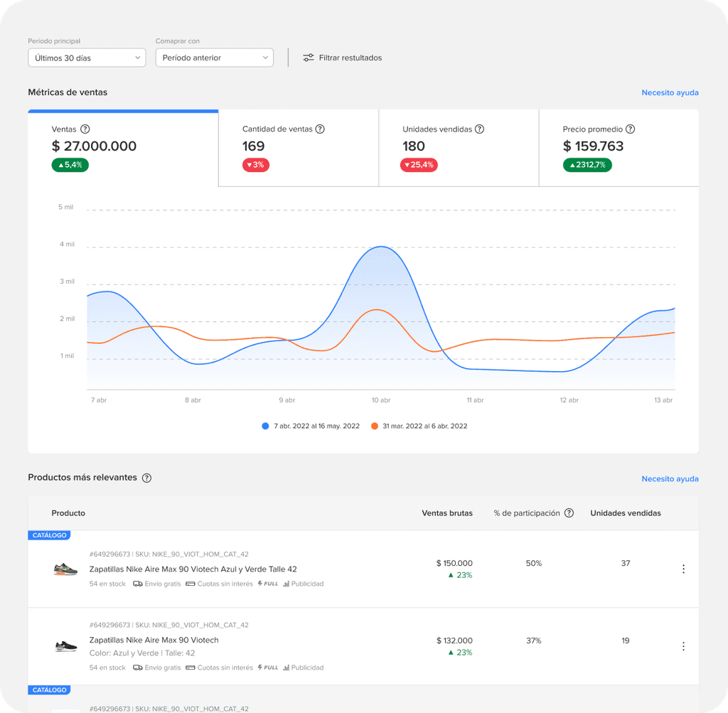
Task: Click Envío gratis truck icon in second product
Action: (137, 668)
